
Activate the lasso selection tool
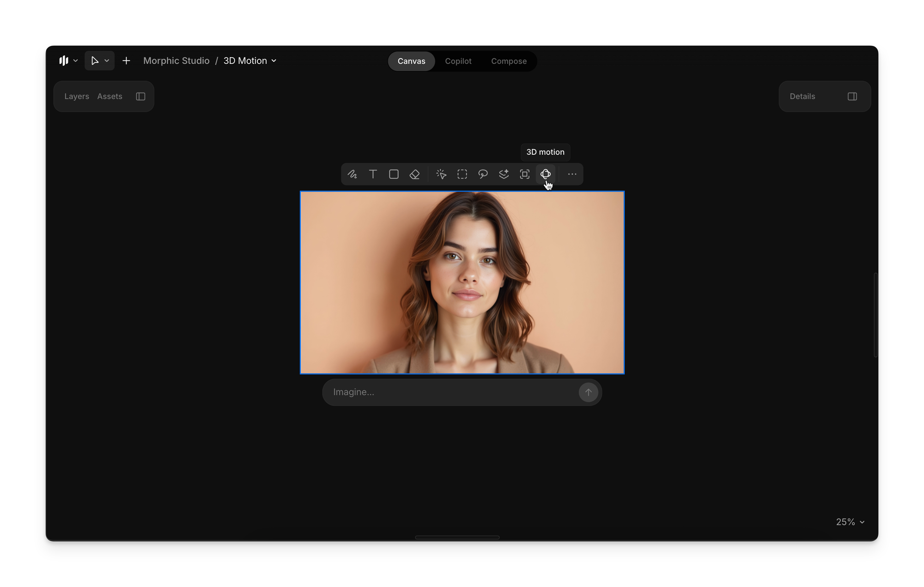click(x=483, y=174)
